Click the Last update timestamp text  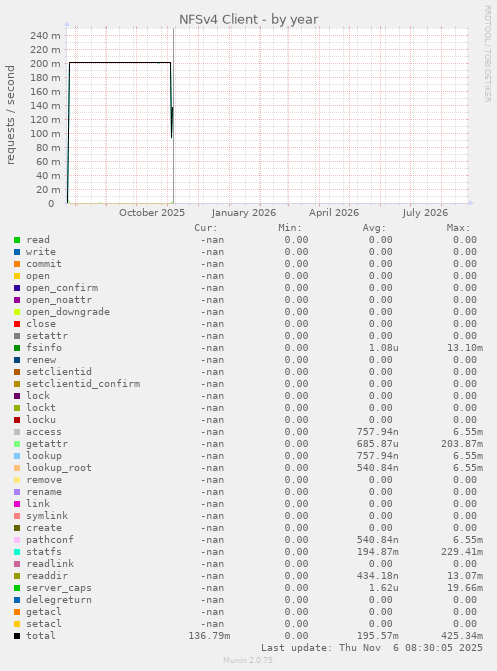[372, 648]
